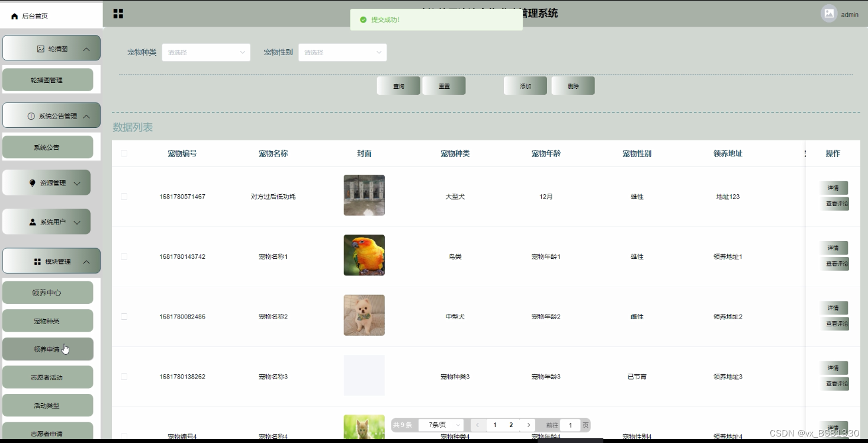
Task: Check the row for 1681780143742
Action: [x=124, y=256]
